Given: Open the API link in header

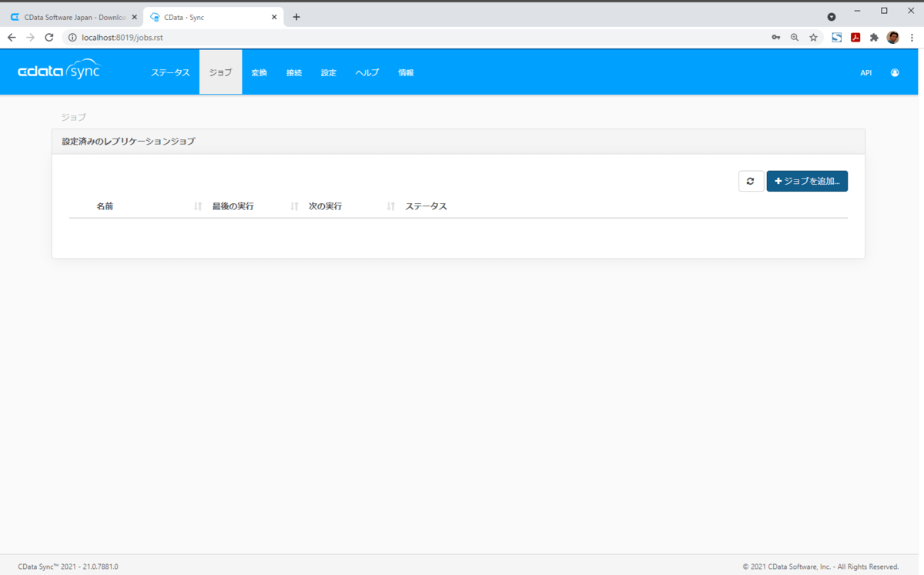Looking at the screenshot, I should point(866,73).
